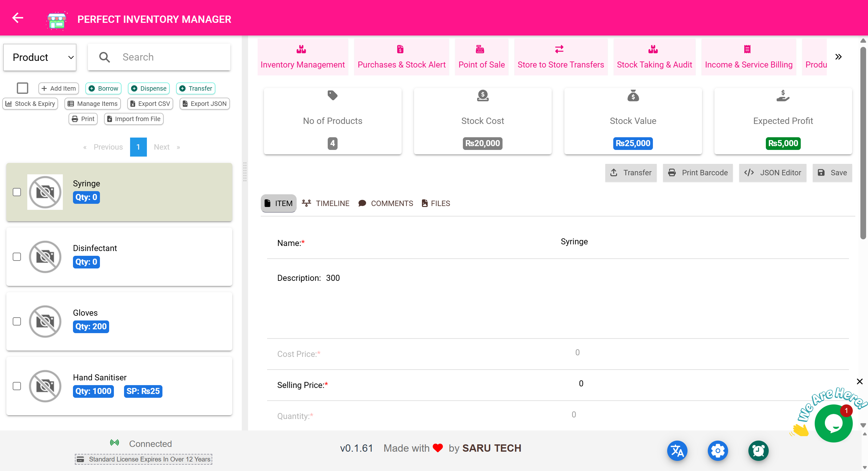Image resolution: width=868 pixels, height=471 pixels.
Task: Edit the Selling Price field
Action: pyautogui.click(x=581, y=383)
